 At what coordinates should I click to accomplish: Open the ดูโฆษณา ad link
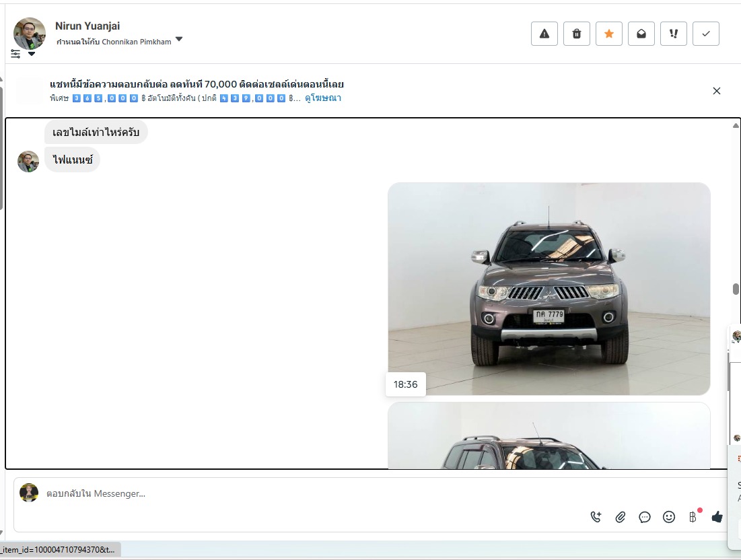(x=323, y=98)
